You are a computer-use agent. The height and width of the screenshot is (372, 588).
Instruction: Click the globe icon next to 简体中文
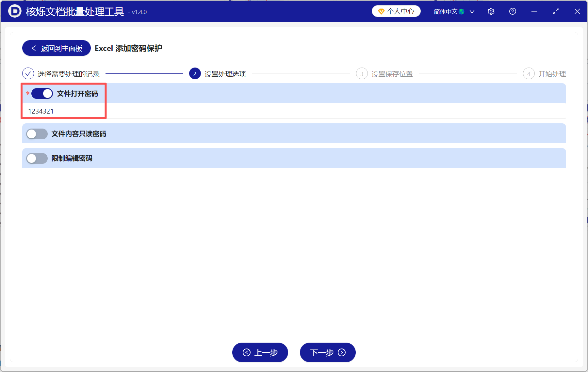(462, 11)
